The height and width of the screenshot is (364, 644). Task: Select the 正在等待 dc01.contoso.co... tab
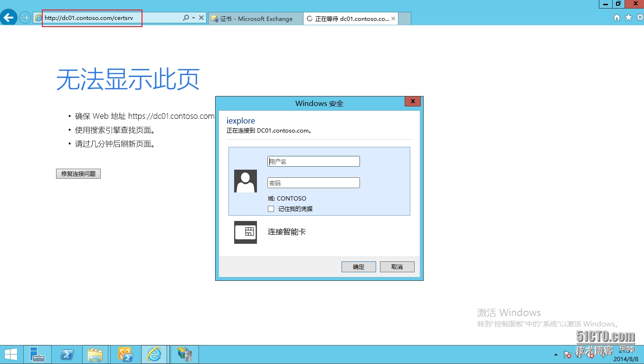350,19
